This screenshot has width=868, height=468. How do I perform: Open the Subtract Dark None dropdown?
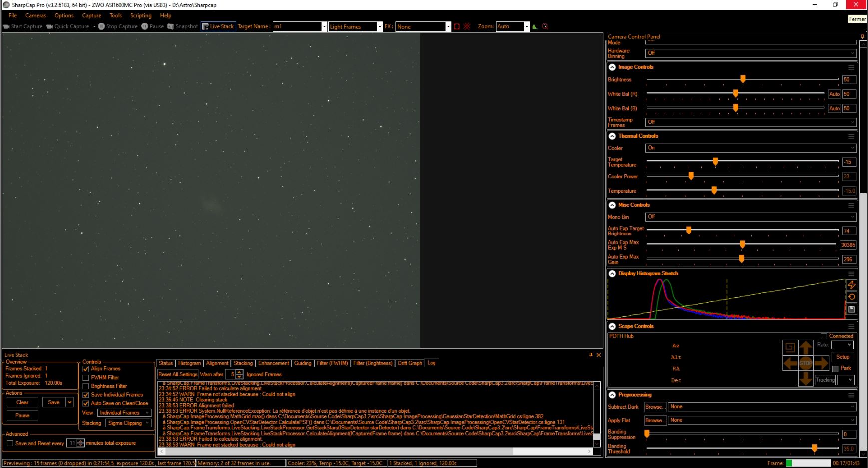pyautogui.click(x=762, y=407)
